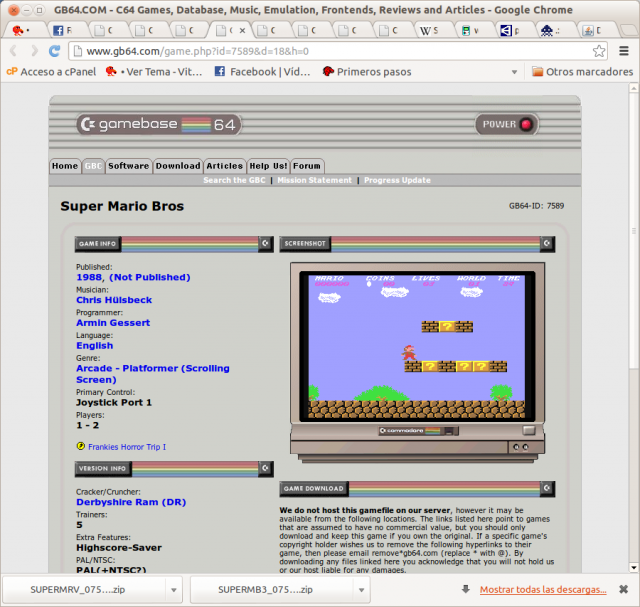Viewport: 640px width, 607px height.
Task: Click the browser forward arrow
Action: pyautogui.click(x=34, y=51)
